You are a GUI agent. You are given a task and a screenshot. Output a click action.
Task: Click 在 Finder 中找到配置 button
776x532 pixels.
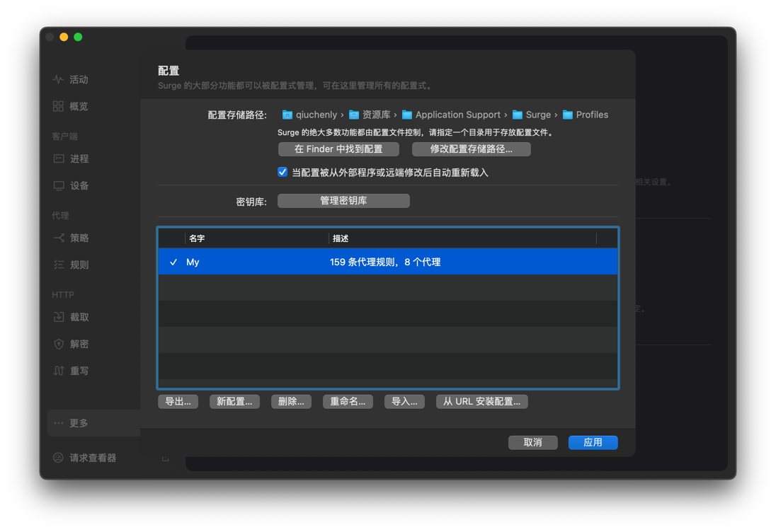338,149
